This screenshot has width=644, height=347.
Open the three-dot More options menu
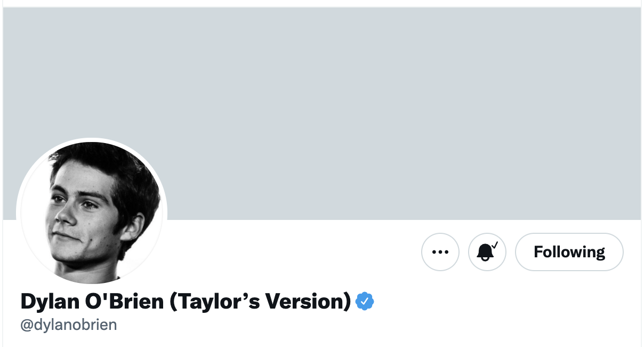click(440, 252)
